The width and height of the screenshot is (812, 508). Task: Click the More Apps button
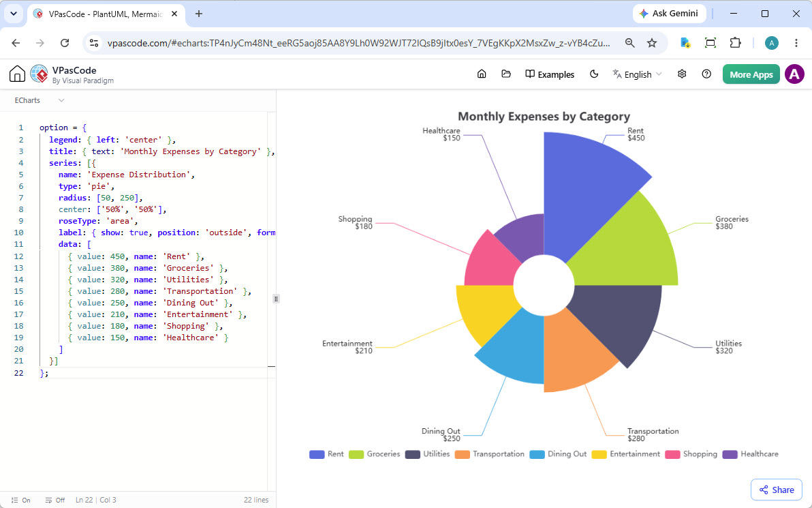point(751,74)
